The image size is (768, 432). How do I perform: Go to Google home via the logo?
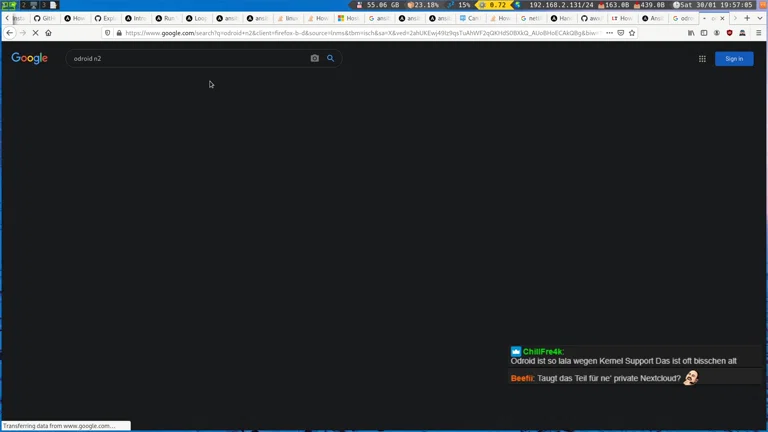click(29, 58)
